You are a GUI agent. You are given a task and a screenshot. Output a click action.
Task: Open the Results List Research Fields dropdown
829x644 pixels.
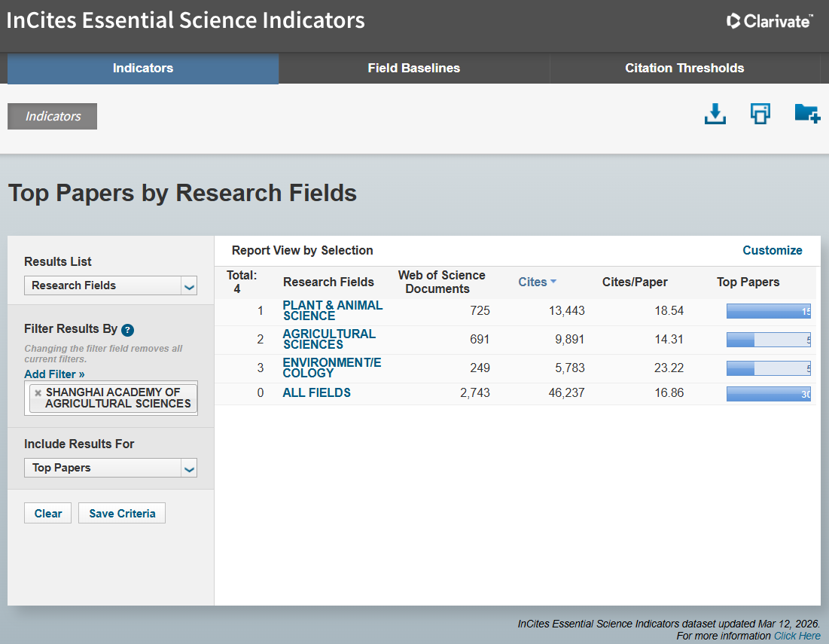[111, 285]
